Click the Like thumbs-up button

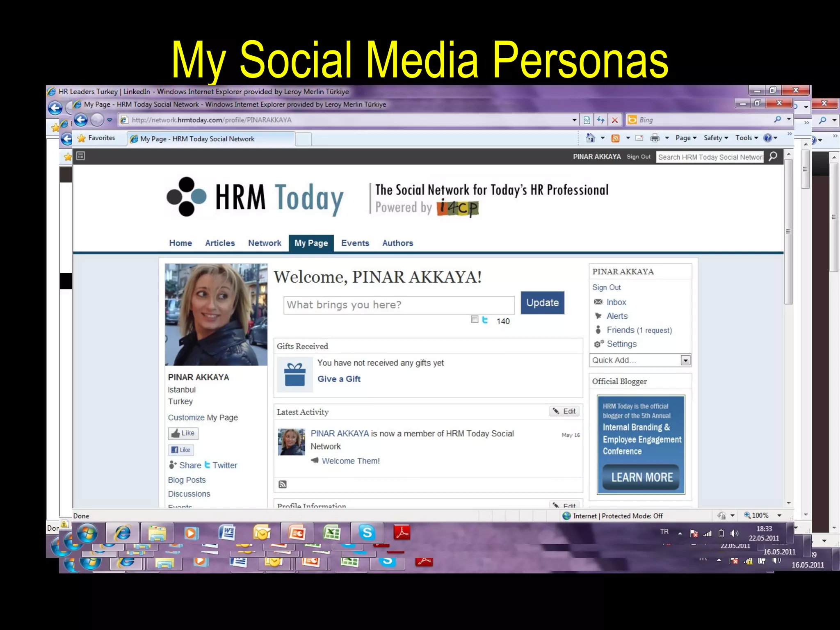(183, 433)
